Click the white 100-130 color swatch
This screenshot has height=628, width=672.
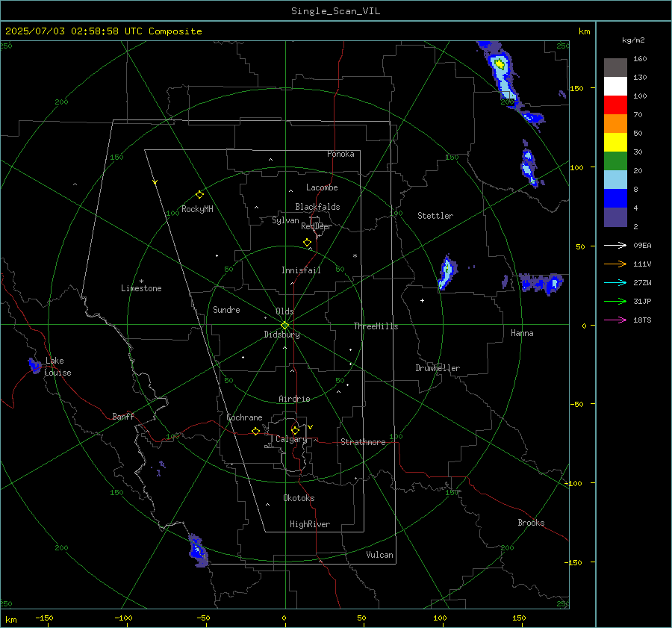click(x=615, y=87)
